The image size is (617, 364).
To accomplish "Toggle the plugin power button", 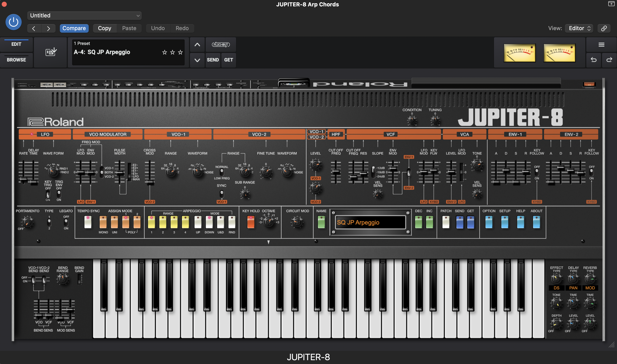I will click(x=14, y=22).
